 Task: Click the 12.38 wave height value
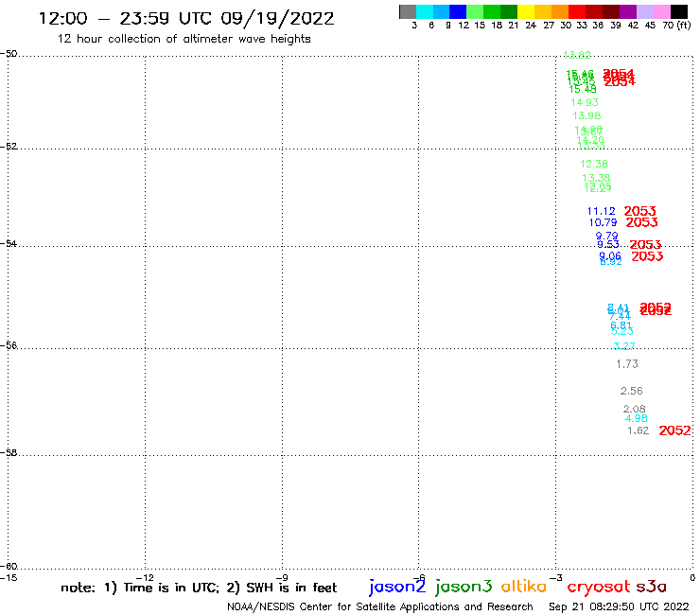tap(594, 164)
